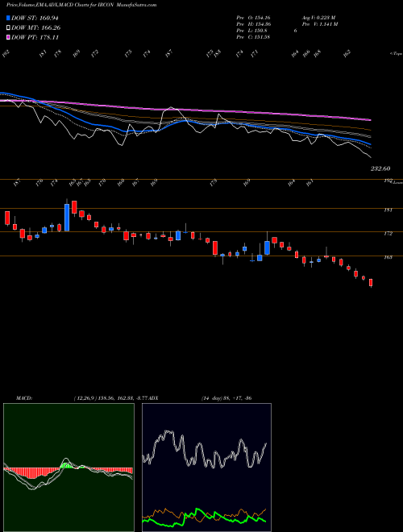
Task: Click the end of magenta long-term EMA line
Action: (370, 120)
